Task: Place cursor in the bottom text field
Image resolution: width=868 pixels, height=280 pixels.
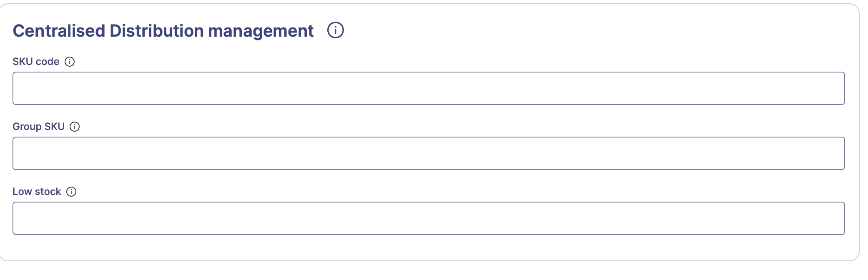Action: tap(428, 218)
